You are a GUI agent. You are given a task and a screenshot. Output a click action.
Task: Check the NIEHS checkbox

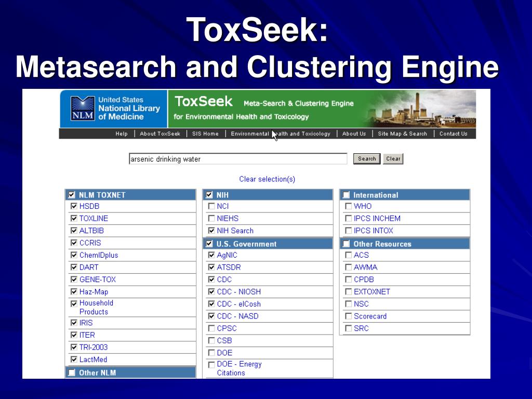pos(211,218)
